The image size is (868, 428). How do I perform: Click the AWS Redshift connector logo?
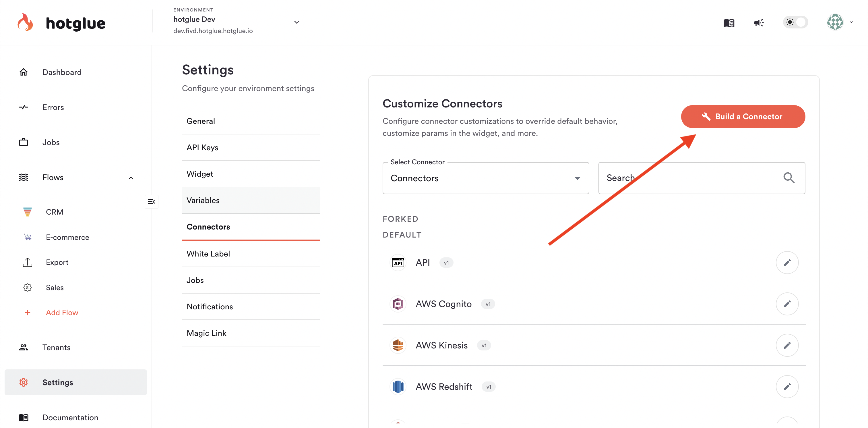[398, 387]
